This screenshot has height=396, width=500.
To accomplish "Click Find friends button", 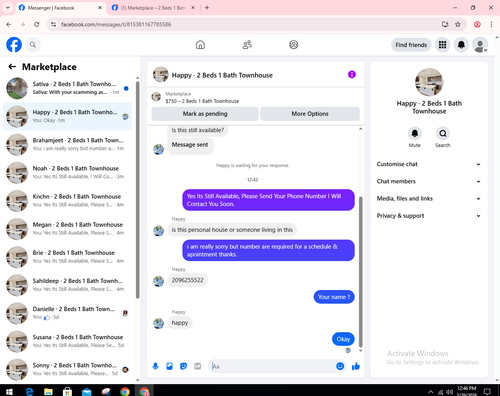I will (x=411, y=45).
